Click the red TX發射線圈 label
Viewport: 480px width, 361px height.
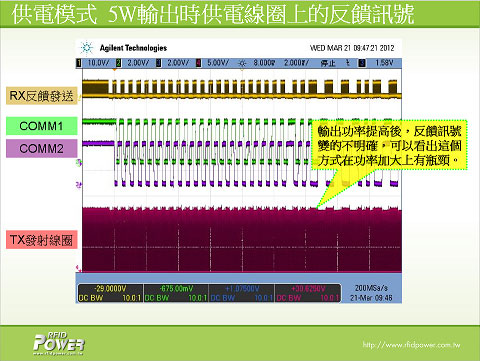(x=42, y=240)
